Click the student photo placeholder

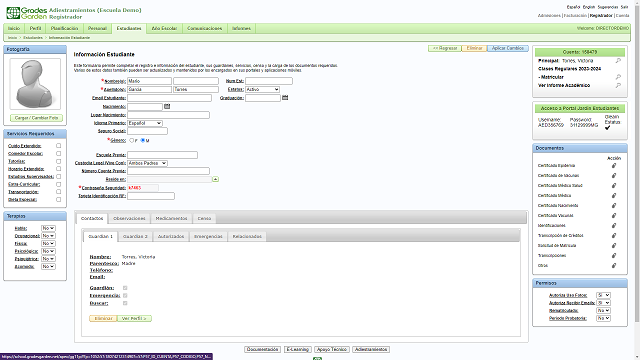click(x=35, y=84)
